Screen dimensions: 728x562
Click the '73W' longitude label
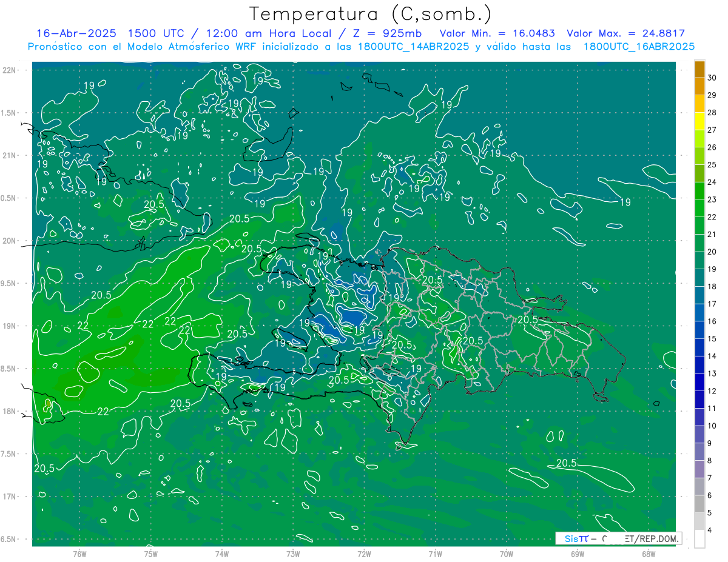[293, 554]
